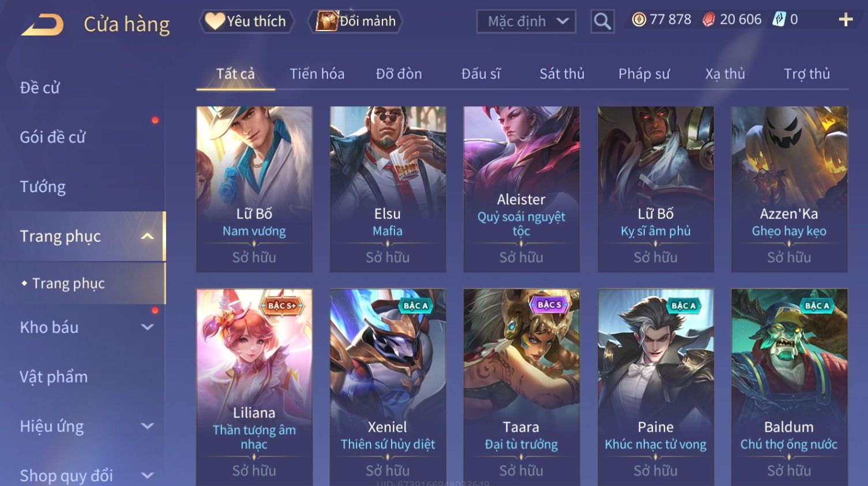The image size is (868, 486).
Task: Open Yêu thích heart favorites
Action: tap(246, 21)
